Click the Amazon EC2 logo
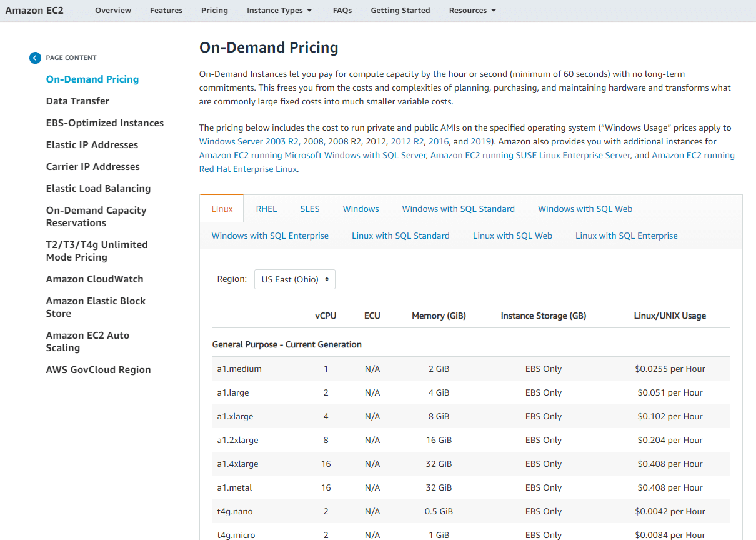Image resolution: width=756 pixels, height=540 pixels. (34, 10)
